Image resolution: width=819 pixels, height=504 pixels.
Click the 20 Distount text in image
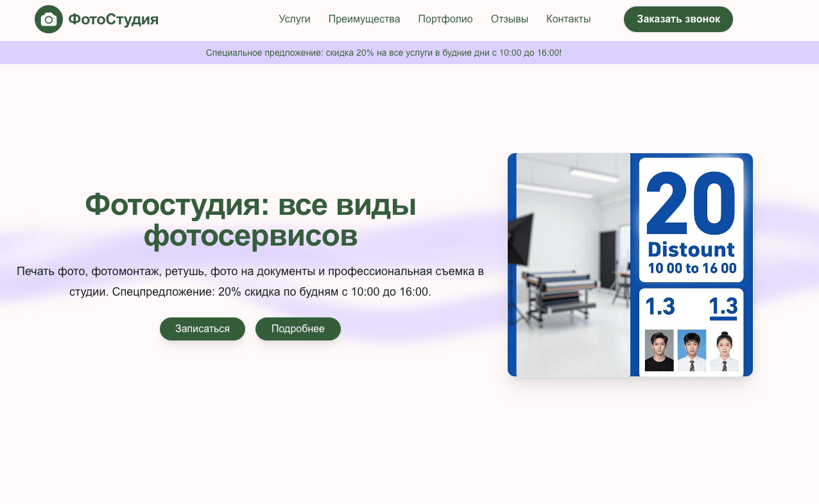pyautogui.click(x=691, y=215)
